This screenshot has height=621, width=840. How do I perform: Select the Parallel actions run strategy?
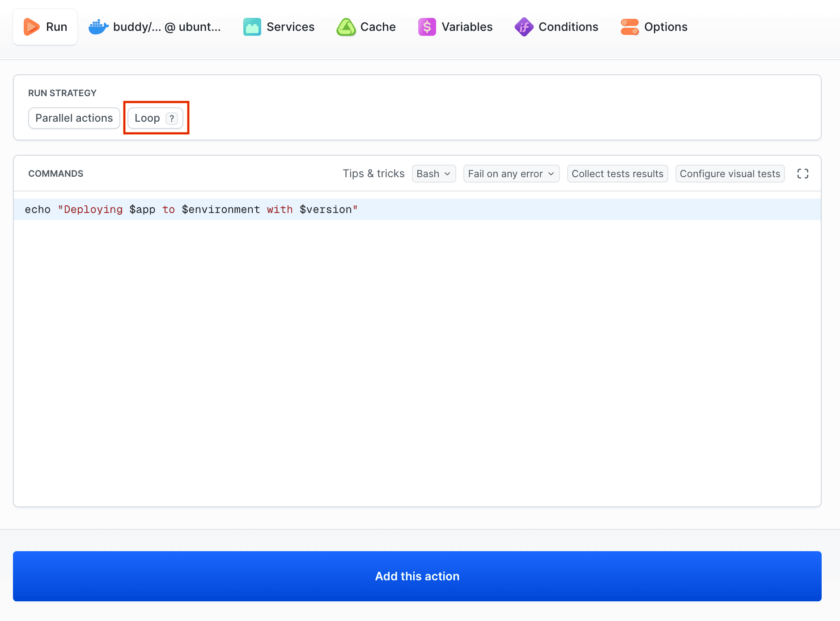(x=74, y=118)
